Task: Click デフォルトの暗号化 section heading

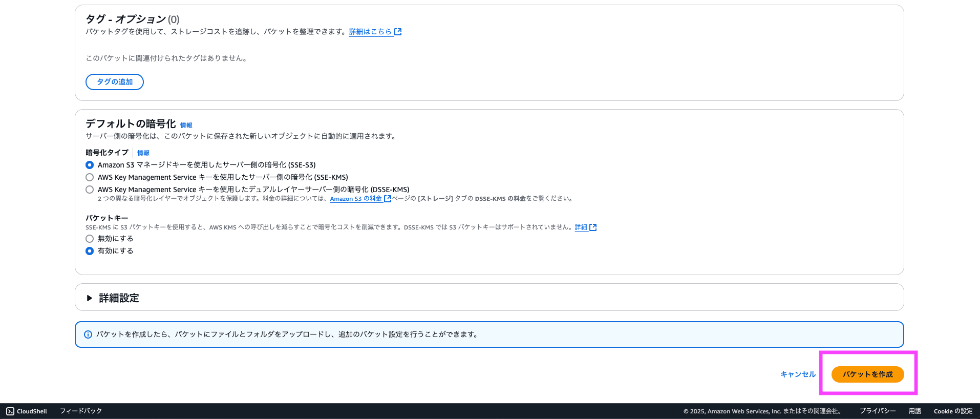Action: (131, 124)
